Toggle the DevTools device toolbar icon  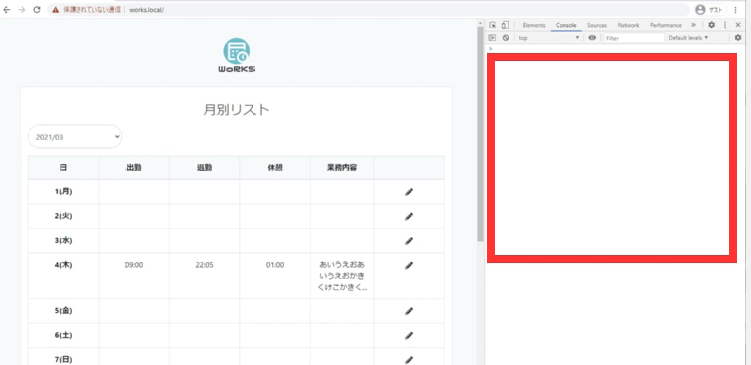click(x=505, y=25)
